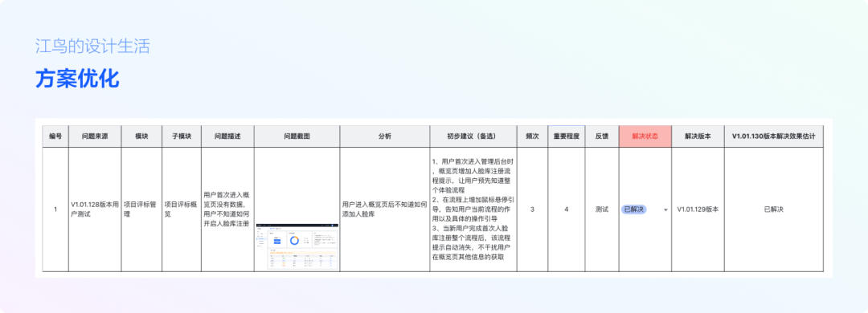Click the 模块 column header
This screenshot has width=868, height=313.
141,136
